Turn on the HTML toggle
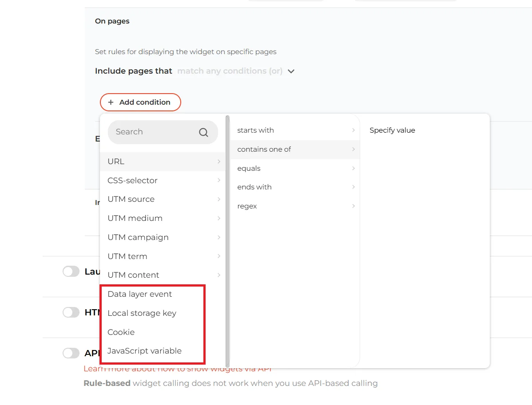Screen dimensions: 532x405 71,312
